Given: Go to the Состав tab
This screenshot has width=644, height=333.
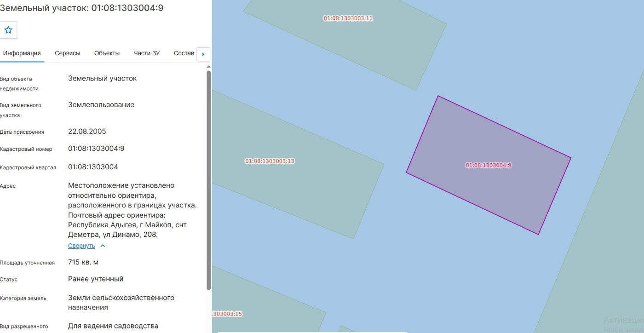Looking at the screenshot, I should tap(184, 53).
